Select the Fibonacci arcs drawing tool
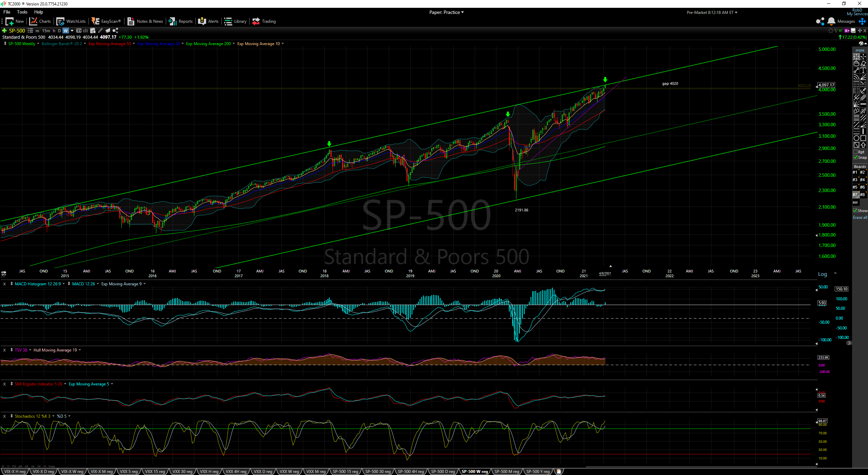868x475 pixels. (856, 77)
